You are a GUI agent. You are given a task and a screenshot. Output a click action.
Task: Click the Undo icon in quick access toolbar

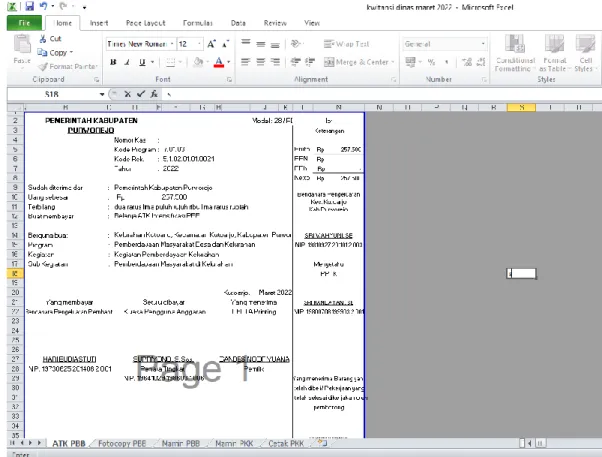[x=43, y=6]
